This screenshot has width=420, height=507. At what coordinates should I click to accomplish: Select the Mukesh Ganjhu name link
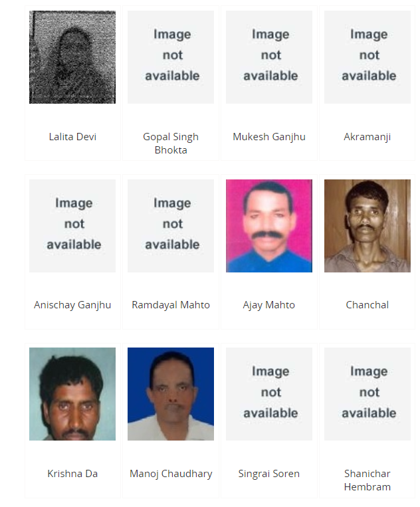[269, 137]
